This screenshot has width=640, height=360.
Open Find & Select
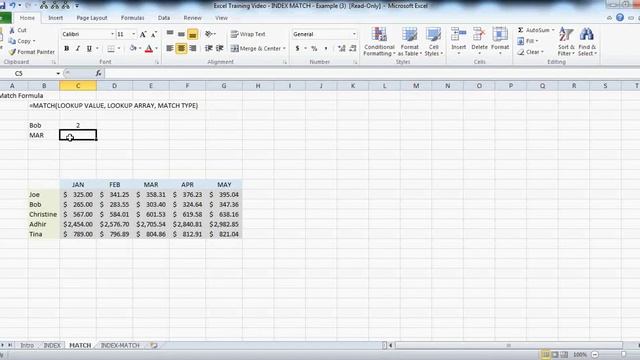pyautogui.click(x=587, y=41)
